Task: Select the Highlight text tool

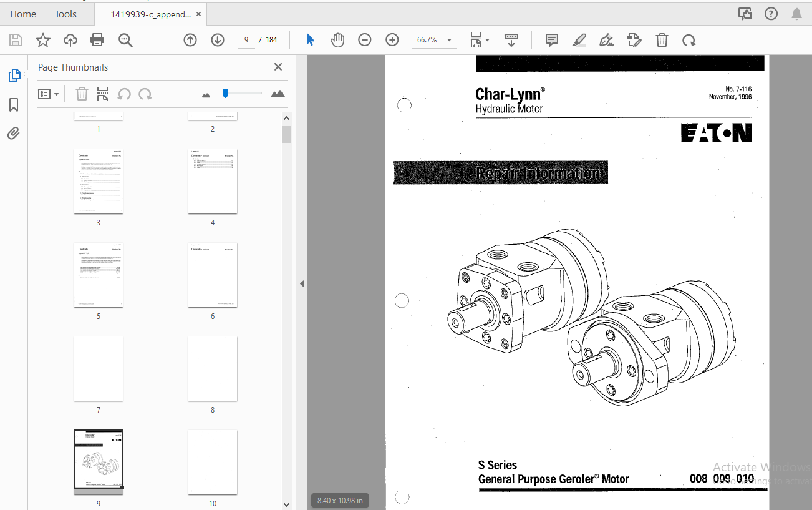Action: click(x=579, y=40)
